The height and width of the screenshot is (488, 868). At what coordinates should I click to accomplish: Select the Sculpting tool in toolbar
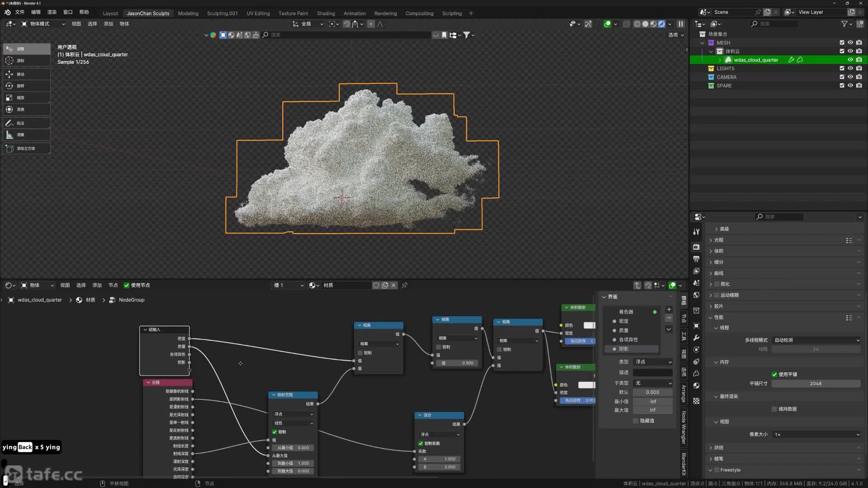(x=222, y=13)
